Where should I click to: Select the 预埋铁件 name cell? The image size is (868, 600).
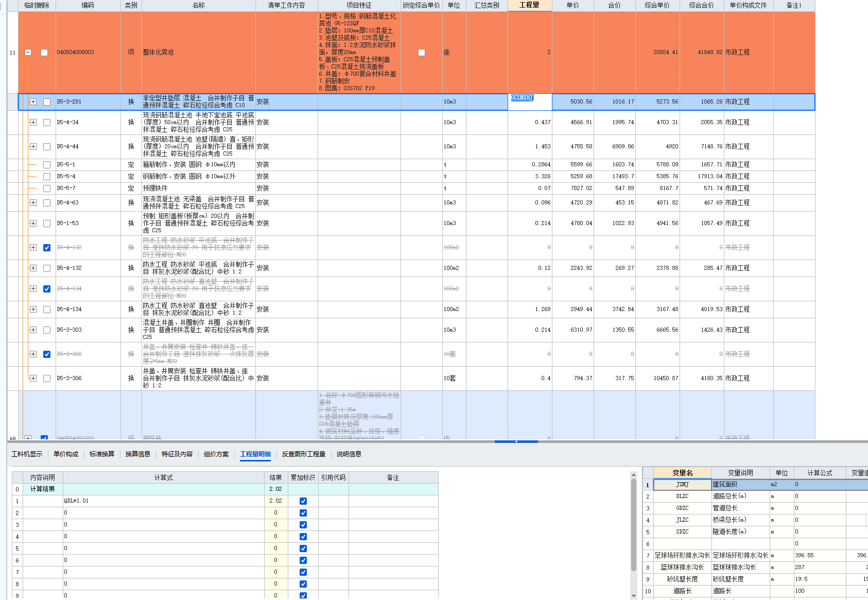199,188
